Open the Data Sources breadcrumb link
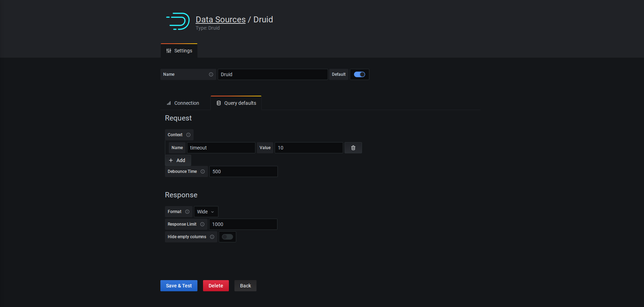Screen dimensions: 644x307 [x=220, y=20]
